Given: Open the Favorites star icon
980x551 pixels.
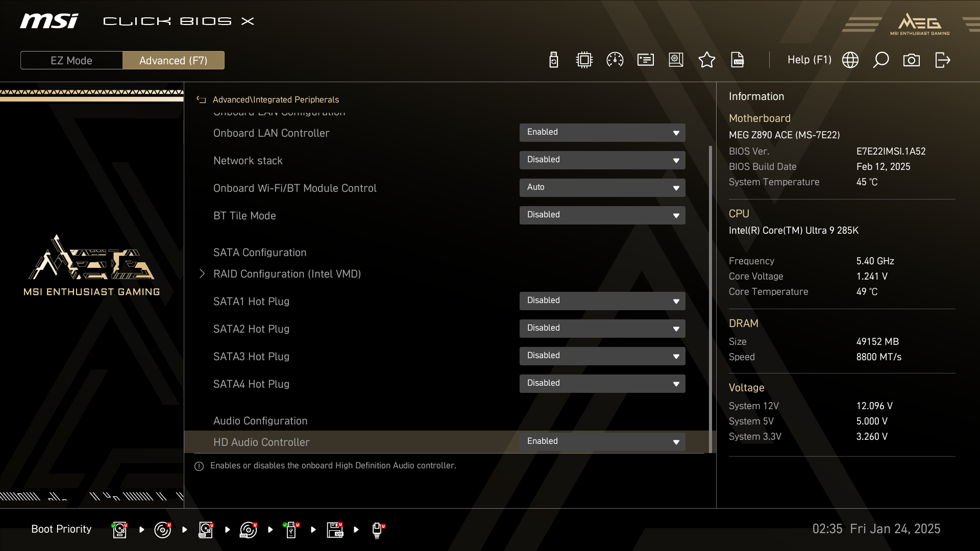Looking at the screenshot, I should 707,60.
